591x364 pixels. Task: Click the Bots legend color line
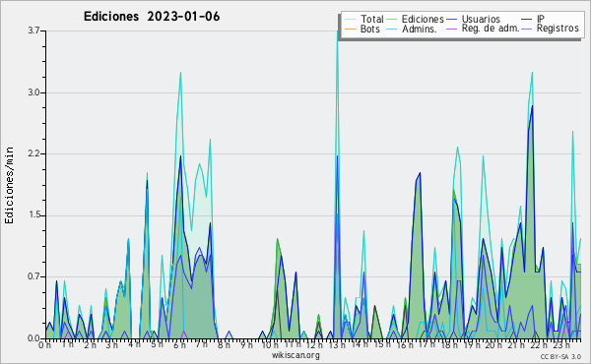pos(351,29)
